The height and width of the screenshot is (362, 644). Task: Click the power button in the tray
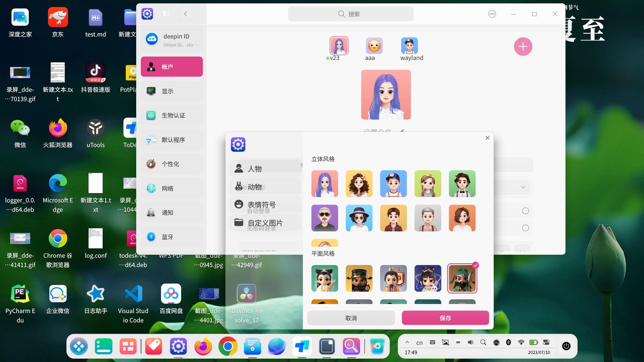566,346
